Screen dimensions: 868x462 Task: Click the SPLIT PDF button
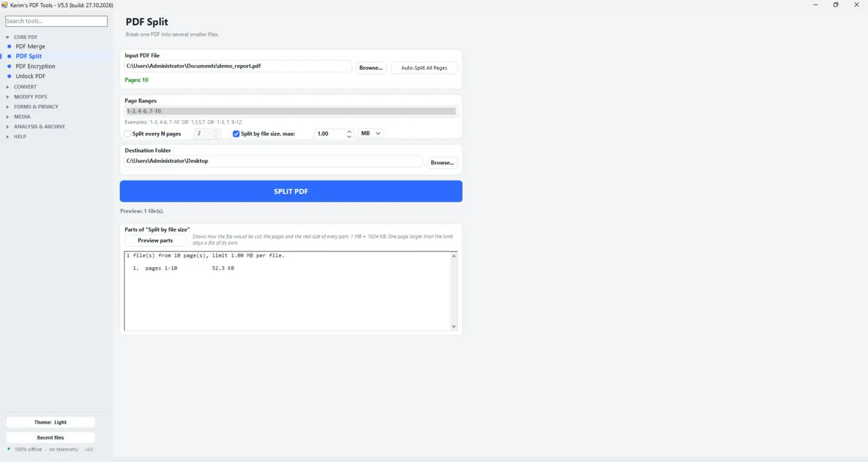point(291,191)
